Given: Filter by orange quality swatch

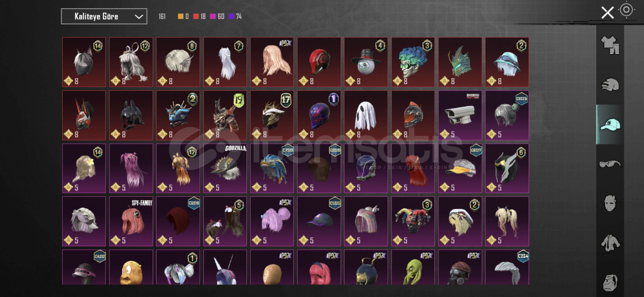Looking at the screenshot, I should point(183,16).
